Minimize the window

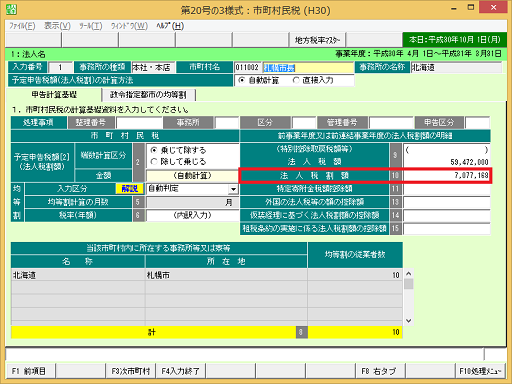click(x=454, y=8)
